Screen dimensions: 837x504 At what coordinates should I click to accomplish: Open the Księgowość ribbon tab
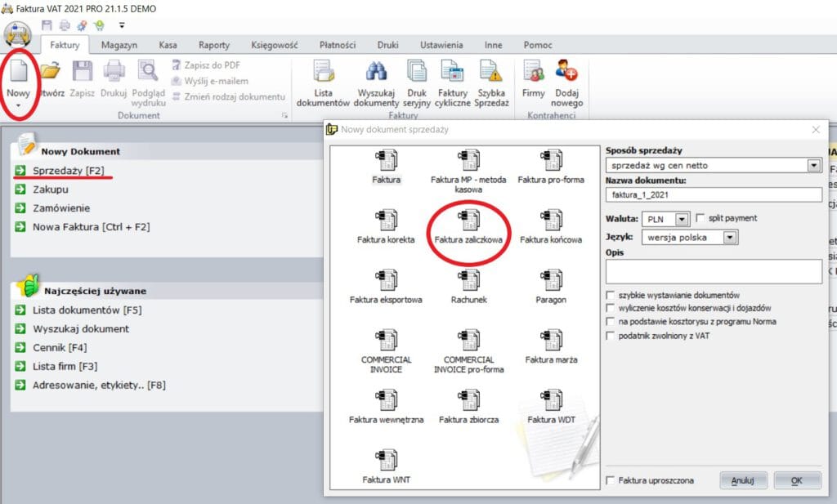273,45
